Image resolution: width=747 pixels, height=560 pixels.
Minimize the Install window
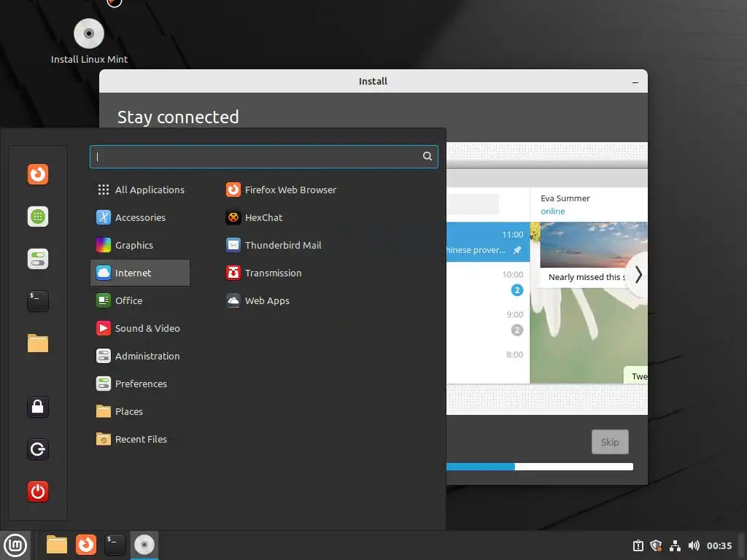tap(635, 82)
